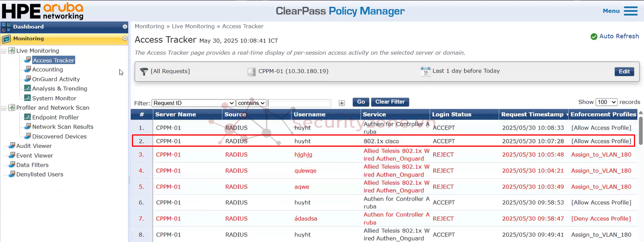Expand the Dashboard panel arrow

(125, 26)
